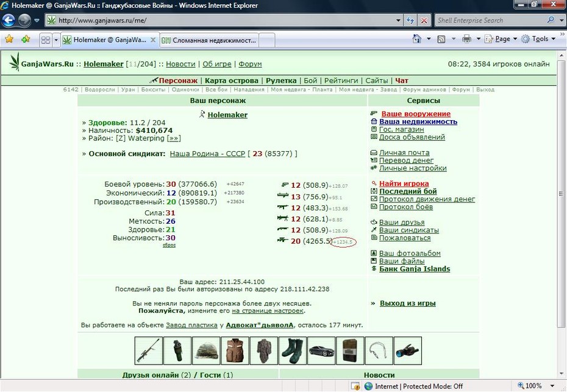The height and width of the screenshot is (392, 567).
Task: Open the address bar history dropdown
Action: coord(398,20)
